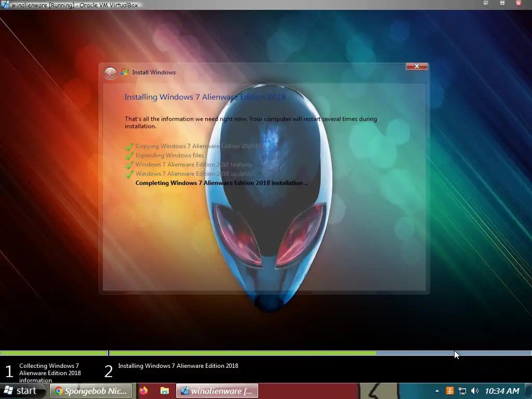Viewport: 532px width, 399px height.
Task: Click the Windows flag icon beside Install Windows
Action: tap(125, 72)
